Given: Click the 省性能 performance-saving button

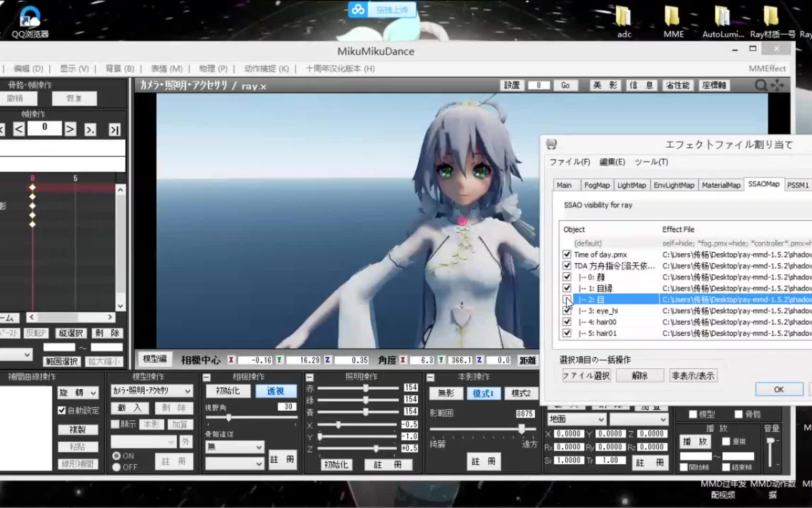Looking at the screenshot, I should click(x=678, y=85).
